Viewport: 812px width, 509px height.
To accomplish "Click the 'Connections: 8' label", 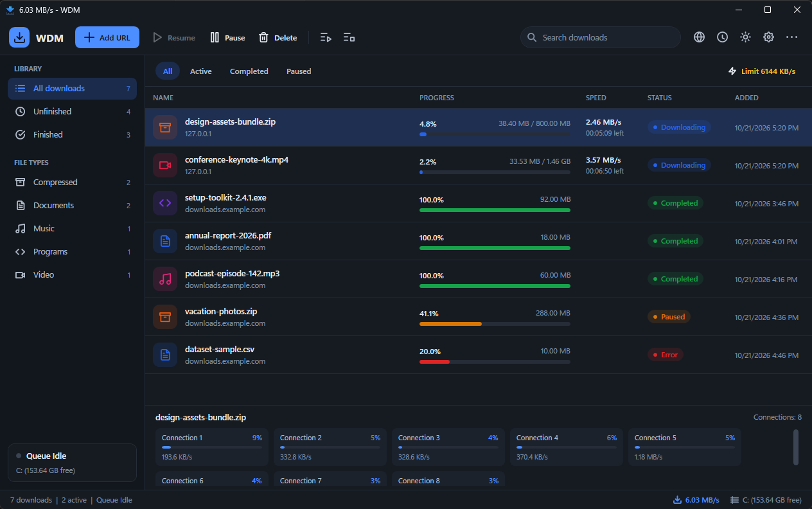I will click(777, 417).
